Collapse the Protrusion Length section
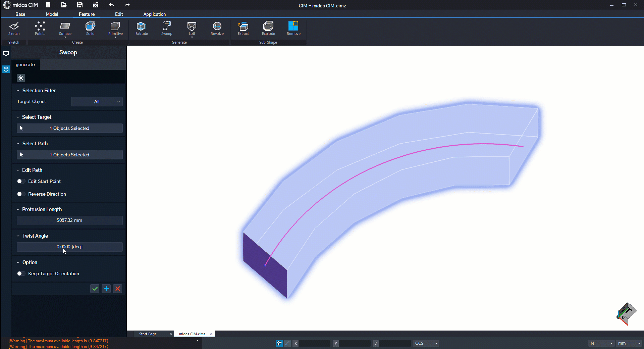644x349 pixels. coord(18,209)
